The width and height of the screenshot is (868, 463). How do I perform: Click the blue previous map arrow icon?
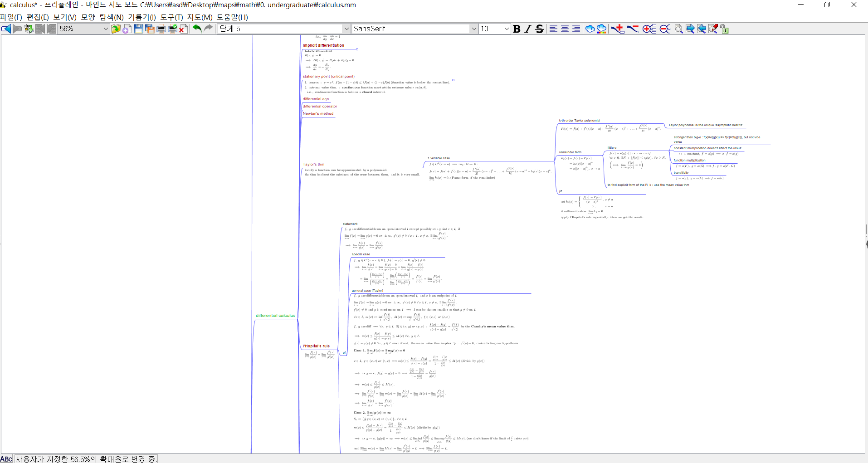pos(6,29)
